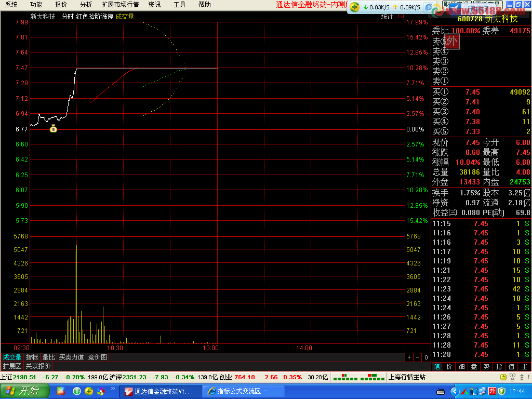Click the 11:23 trade row with volume 42
The image size is (532, 399).
pyautogui.click(x=481, y=289)
